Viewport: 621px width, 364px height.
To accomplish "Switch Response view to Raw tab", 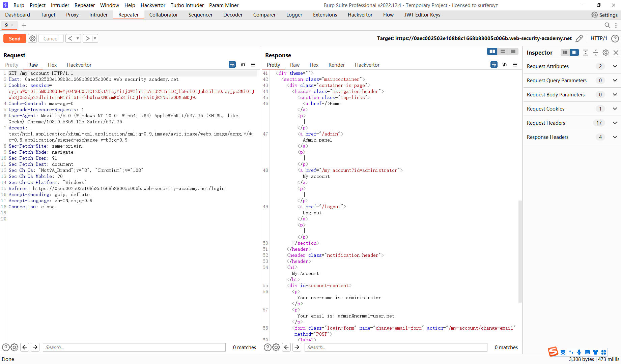I will [295, 65].
